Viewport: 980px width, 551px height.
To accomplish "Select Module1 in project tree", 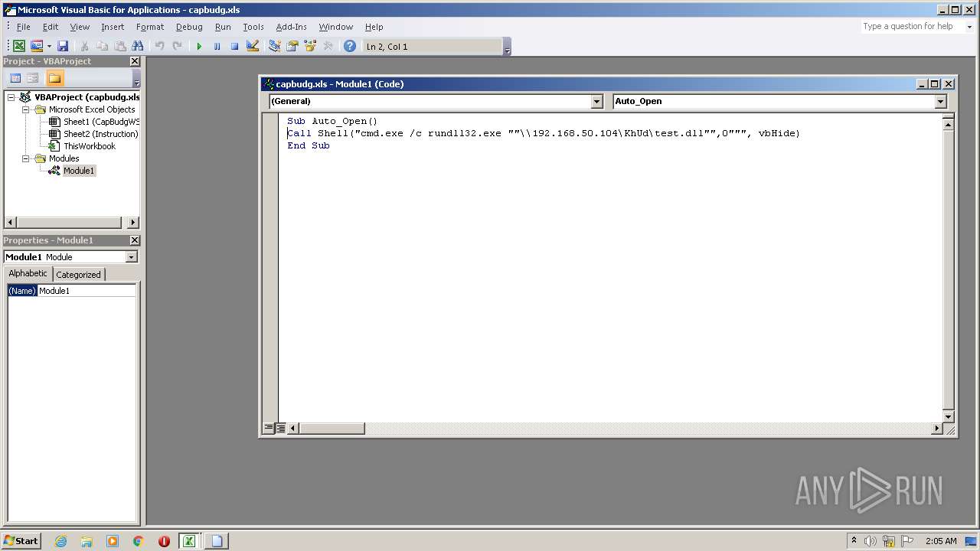I will point(79,171).
